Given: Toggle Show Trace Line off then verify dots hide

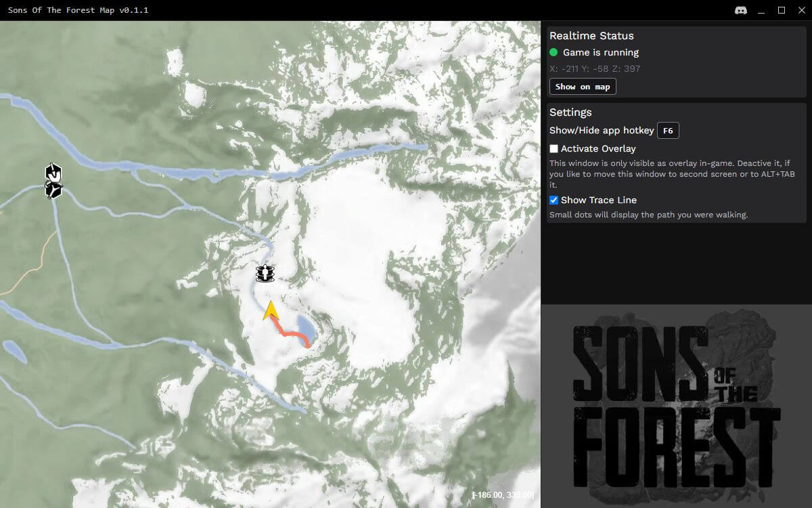Looking at the screenshot, I should click(x=554, y=199).
